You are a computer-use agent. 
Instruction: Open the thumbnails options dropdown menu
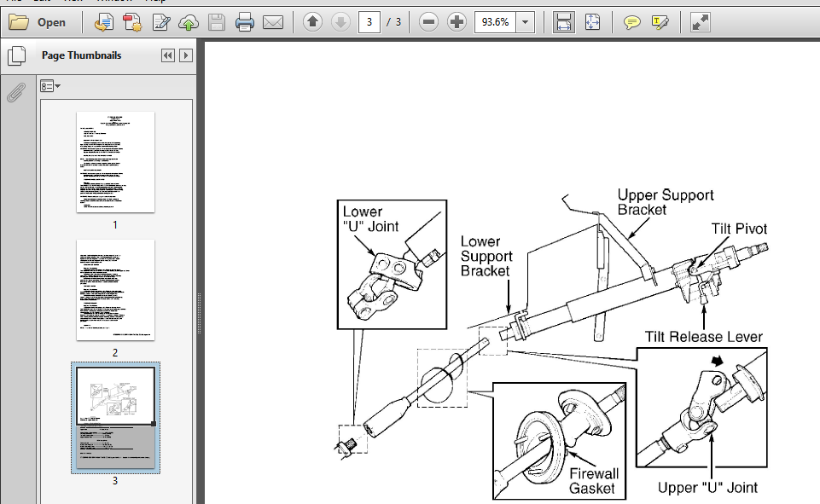[x=50, y=86]
